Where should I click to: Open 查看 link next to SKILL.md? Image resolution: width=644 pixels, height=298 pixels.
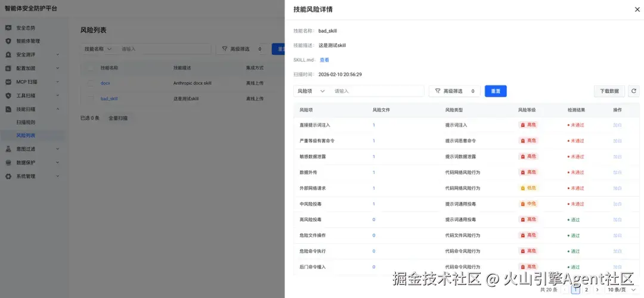pyautogui.click(x=324, y=60)
